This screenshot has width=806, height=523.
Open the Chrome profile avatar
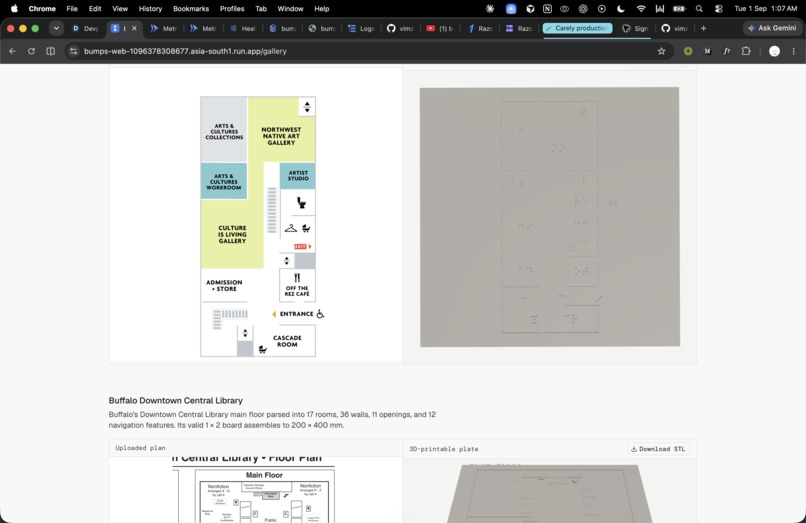pos(774,51)
